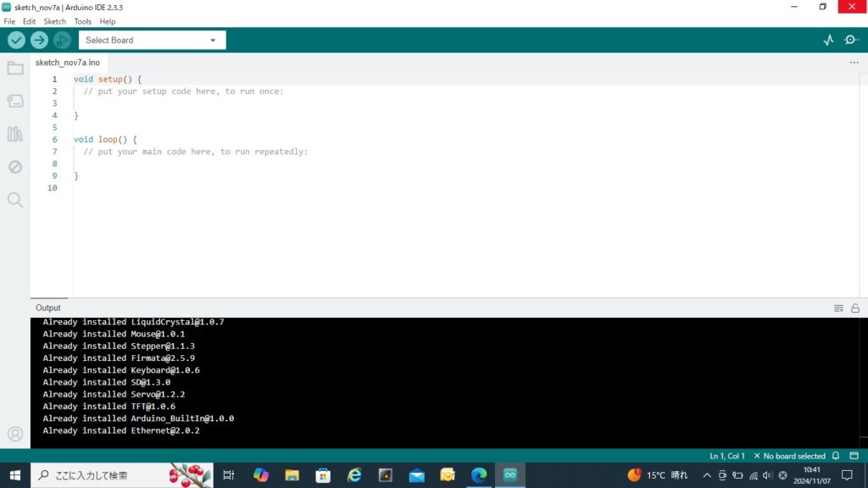The image size is (868, 488).
Task: Open the Sketch menu
Action: 55,21
